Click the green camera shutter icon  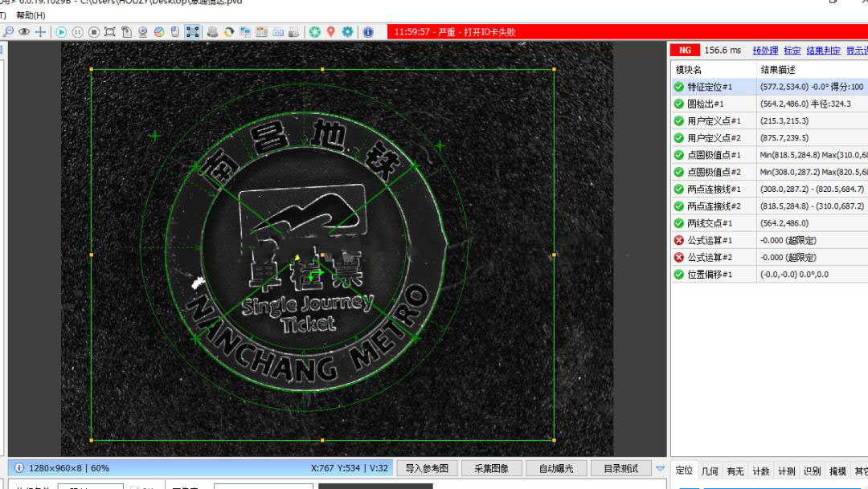pyautogui.click(x=315, y=32)
